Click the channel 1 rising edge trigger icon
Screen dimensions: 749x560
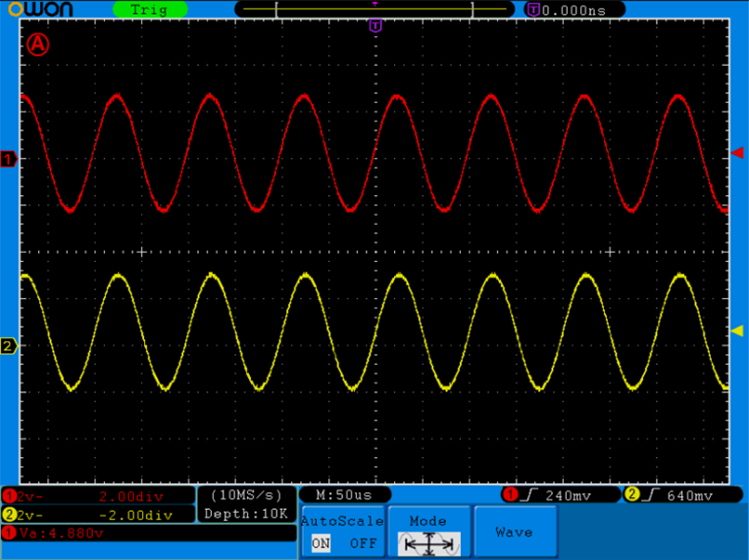point(528,495)
